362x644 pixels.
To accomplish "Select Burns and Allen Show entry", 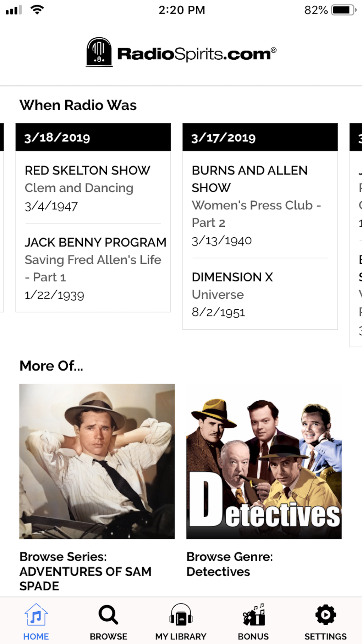I will [x=256, y=205].
